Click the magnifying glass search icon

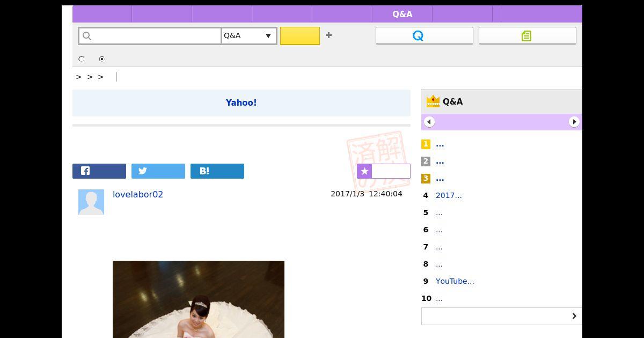click(87, 36)
